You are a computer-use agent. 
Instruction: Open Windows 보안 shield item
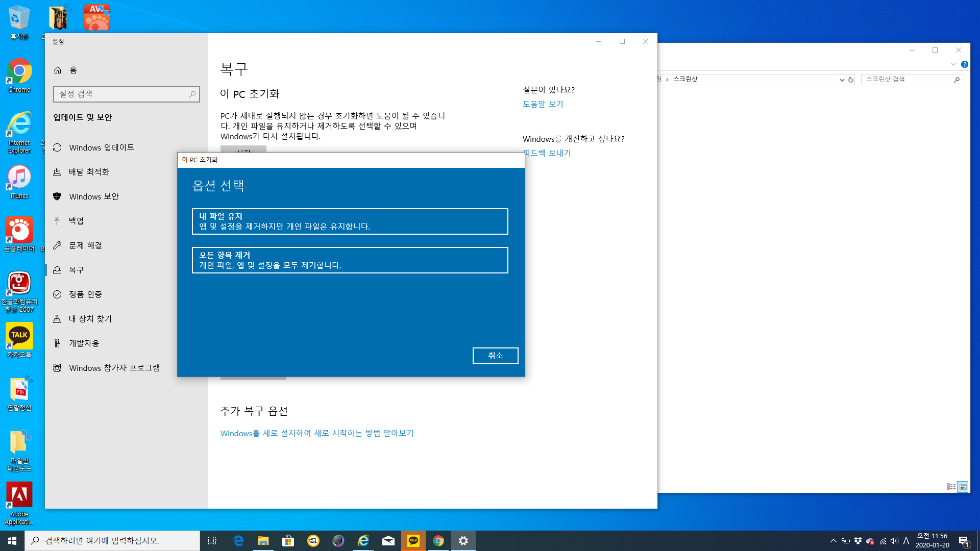click(93, 196)
